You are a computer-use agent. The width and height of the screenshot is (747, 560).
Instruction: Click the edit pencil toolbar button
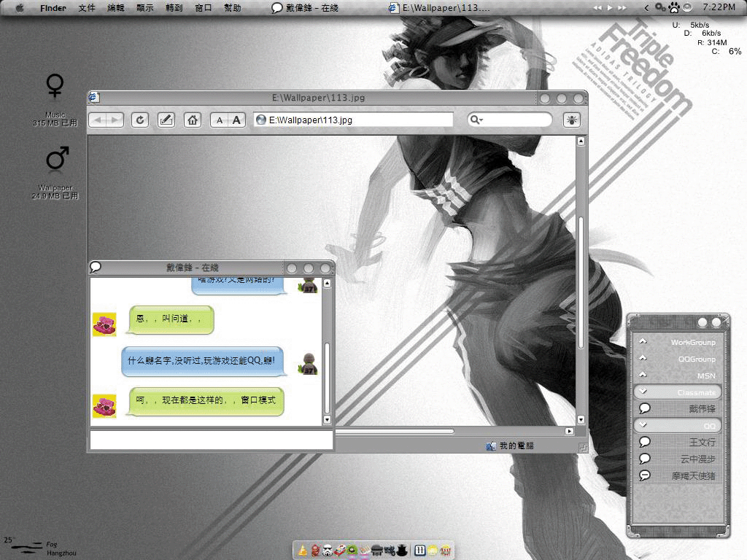point(166,120)
